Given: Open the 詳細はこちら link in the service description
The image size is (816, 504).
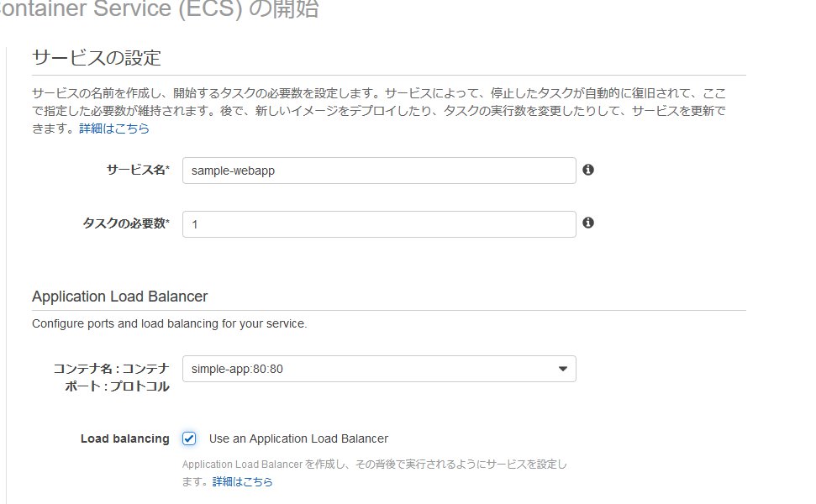Looking at the screenshot, I should click(x=114, y=129).
